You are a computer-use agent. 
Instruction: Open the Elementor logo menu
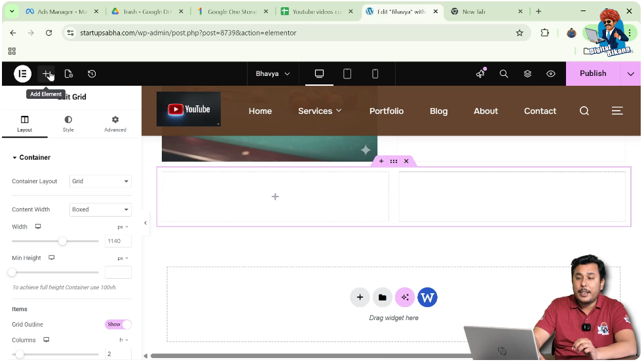[x=22, y=74]
